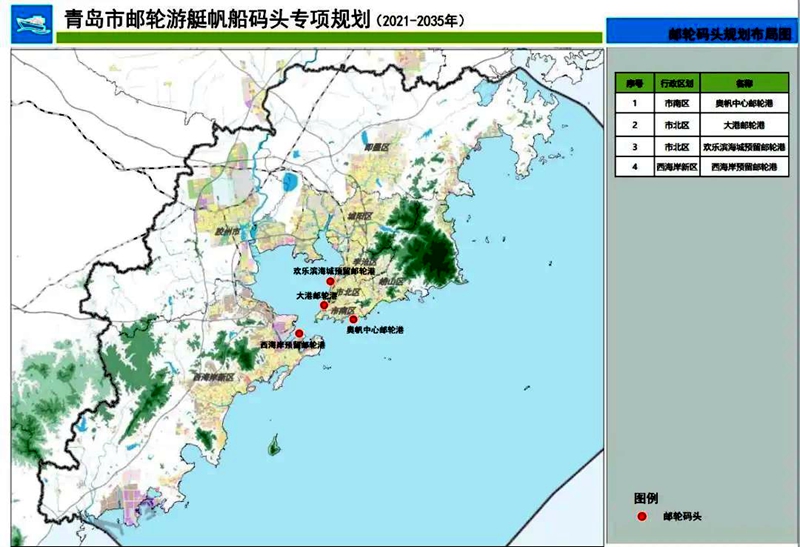The width and height of the screenshot is (800, 547).
Task: Click the red marker for 大港邮轮港
Action: point(324,305)
